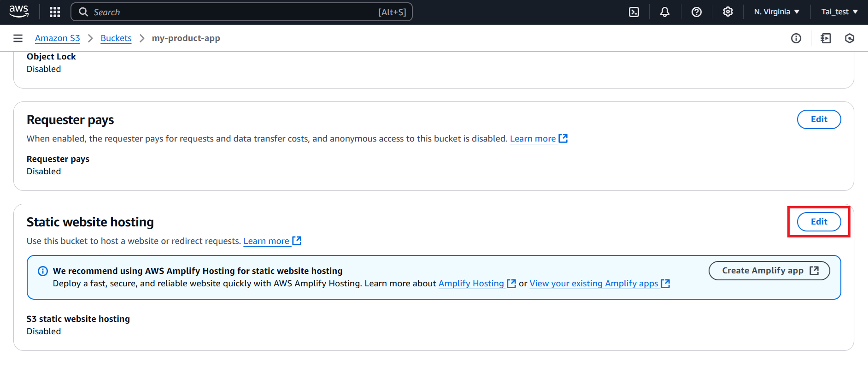Open the notifications bell

click(665, 12)
